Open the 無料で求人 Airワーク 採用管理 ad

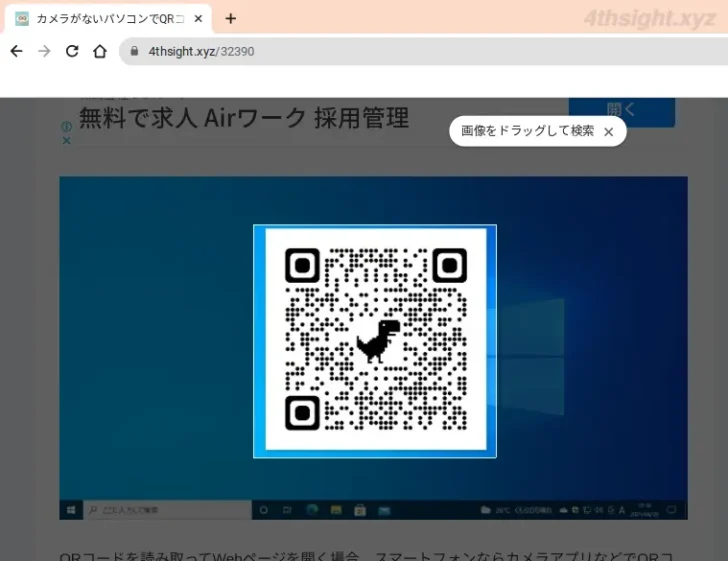[x=244, y=118]
